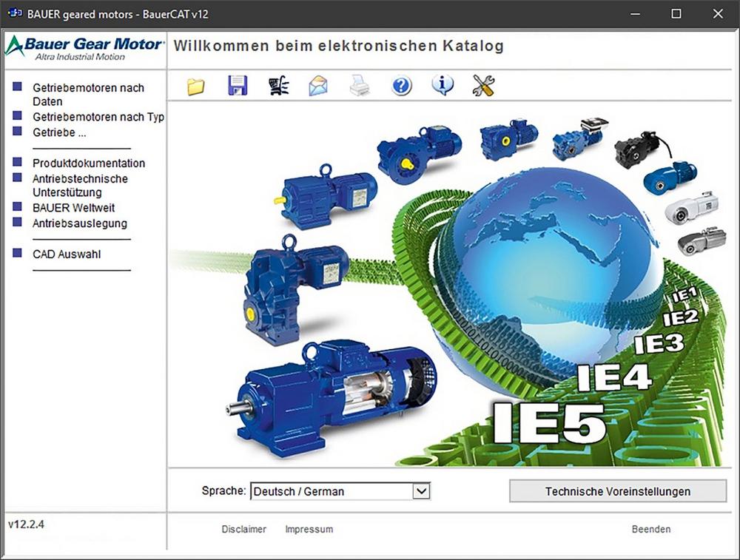Viewport: 740px width, 560px height.
Task: Click the parts list toolbar icon
Action: coord(278,87)
